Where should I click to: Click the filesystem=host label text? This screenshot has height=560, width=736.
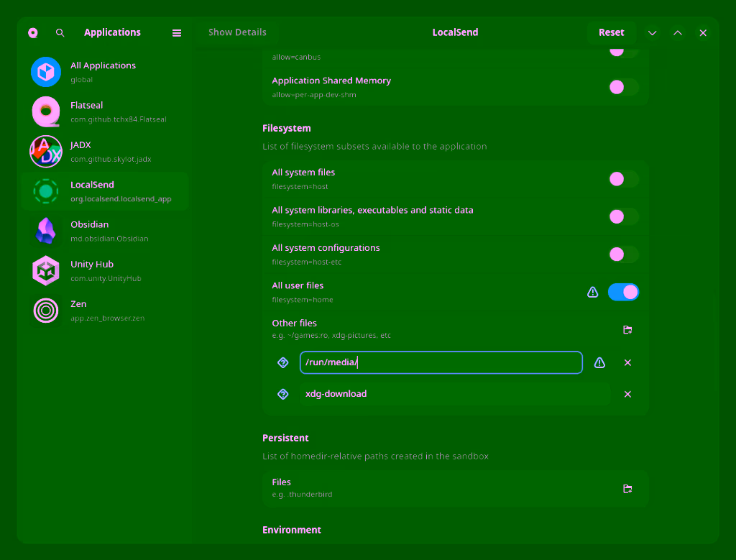tap(300, 187)
